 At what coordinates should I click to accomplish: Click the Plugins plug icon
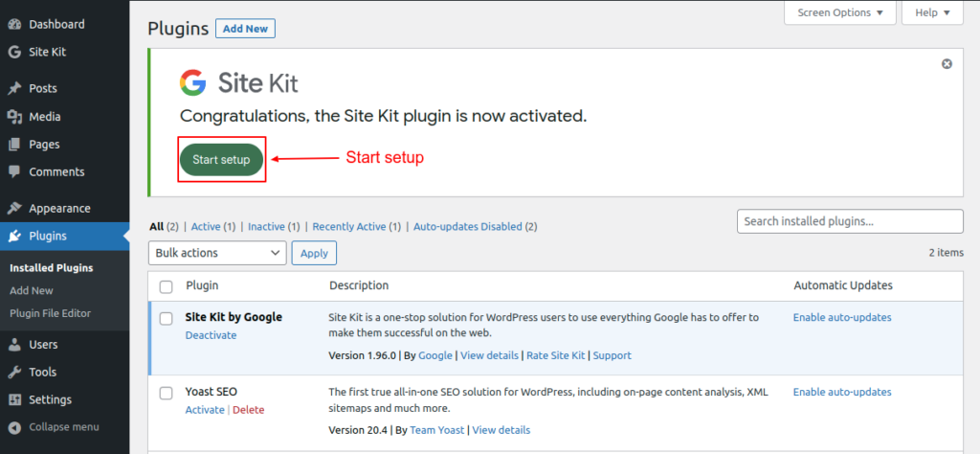(x=14, y=236)
